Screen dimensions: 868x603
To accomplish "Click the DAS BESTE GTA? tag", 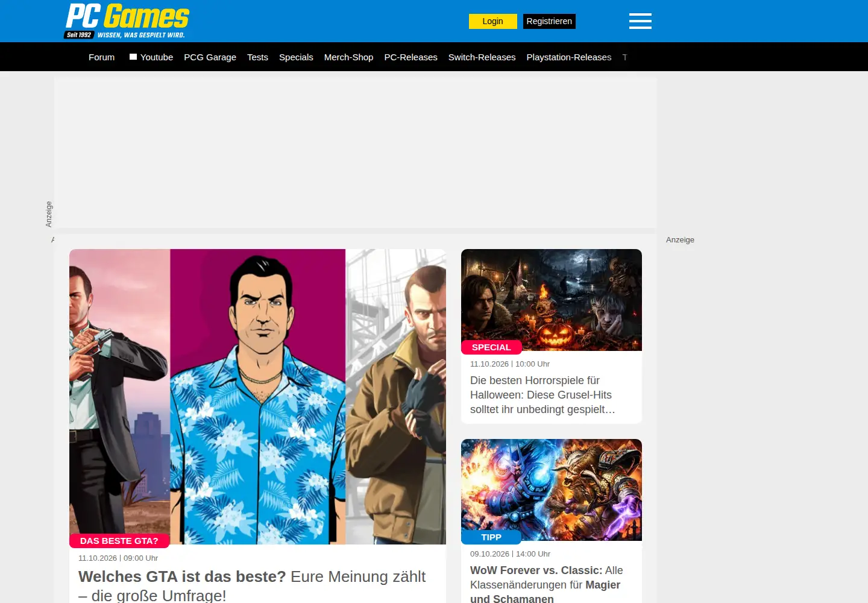I will coord(119,541).
